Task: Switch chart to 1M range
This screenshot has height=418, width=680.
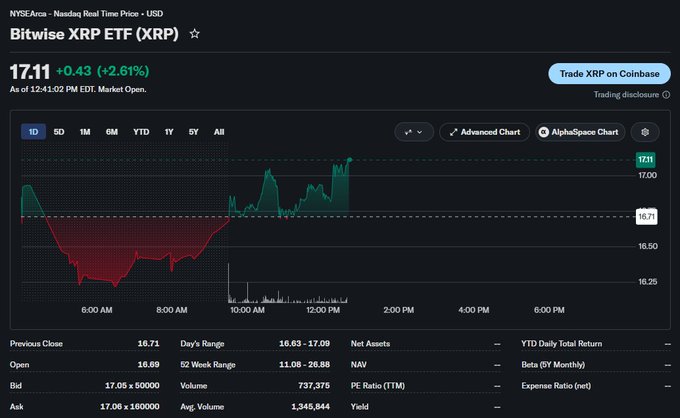Action: pyautogui.click(x=85, y=132)
